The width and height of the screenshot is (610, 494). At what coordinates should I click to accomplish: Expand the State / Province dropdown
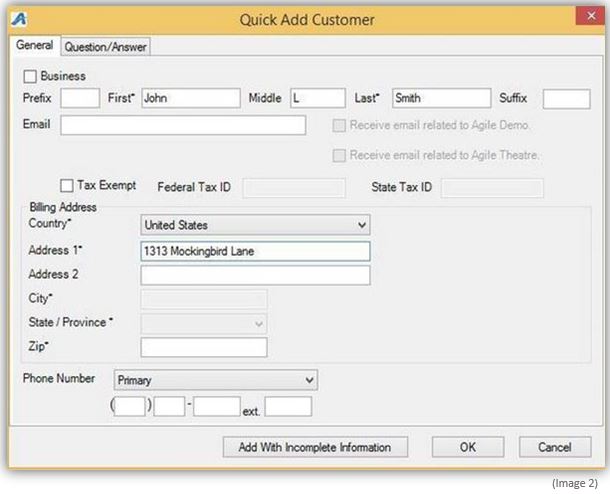click(204, 324)
